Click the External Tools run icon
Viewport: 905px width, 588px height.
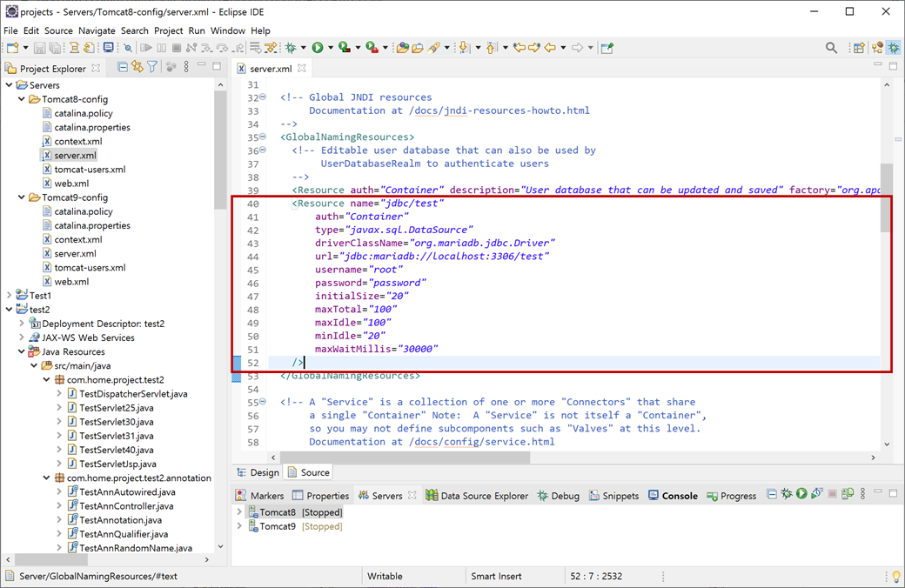(372, 48)
